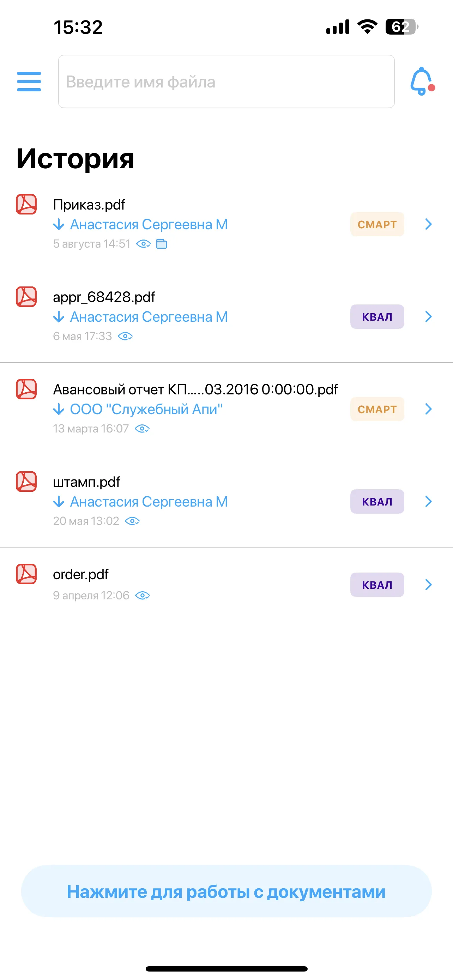Open the Авансовый отчет entry chevron
Image resolution: width=453 pixels, height=980 pixels.
tap(428, 409)
